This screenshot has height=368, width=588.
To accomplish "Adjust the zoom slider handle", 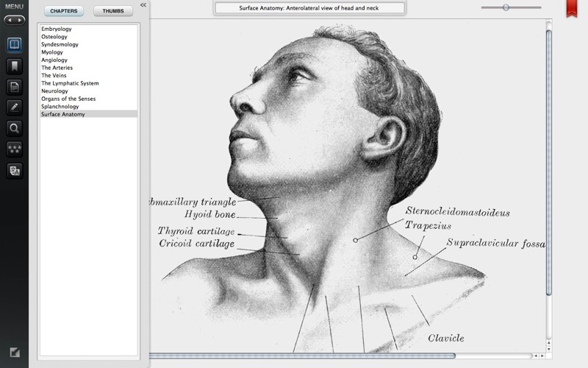I will [506, 7].
